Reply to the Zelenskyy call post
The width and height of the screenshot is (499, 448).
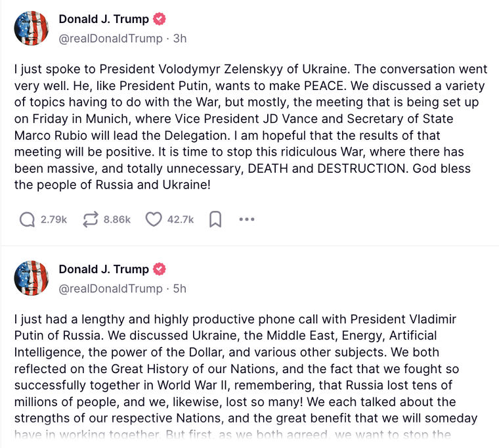tap(28, 219)
